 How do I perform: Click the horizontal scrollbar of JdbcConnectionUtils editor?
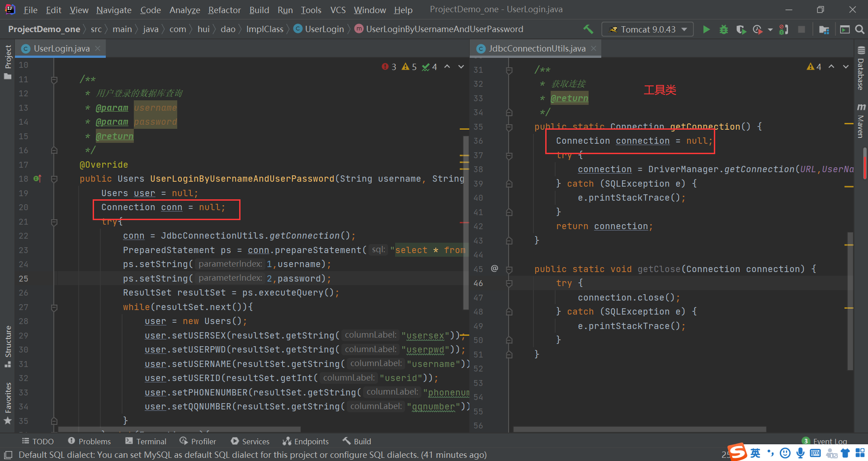(639, 429)
